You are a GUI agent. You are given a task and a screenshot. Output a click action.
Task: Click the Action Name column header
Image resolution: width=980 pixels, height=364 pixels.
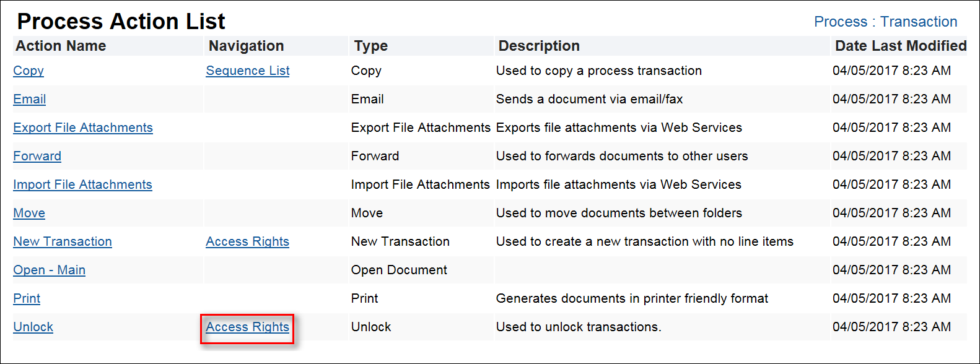(61, 46)
